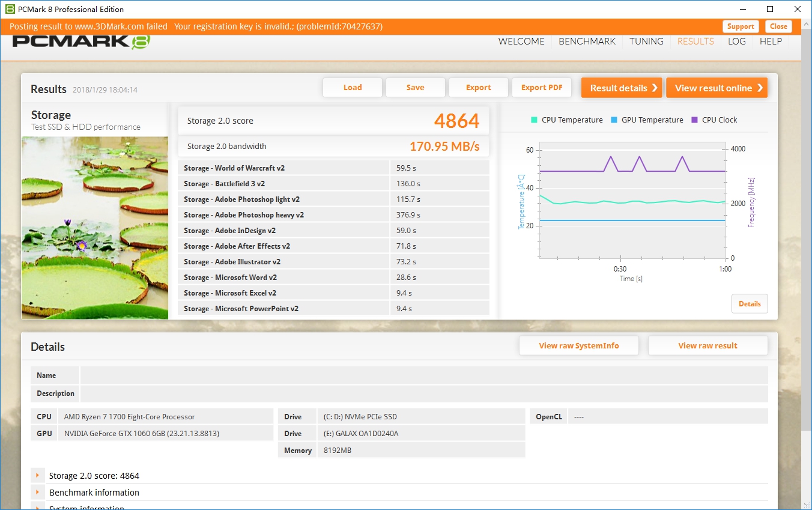Image resolution: width=812 pixels, height=510 pixels.
Task: Select the Adobe Illustrator v2 row
Action: point(334,262)
